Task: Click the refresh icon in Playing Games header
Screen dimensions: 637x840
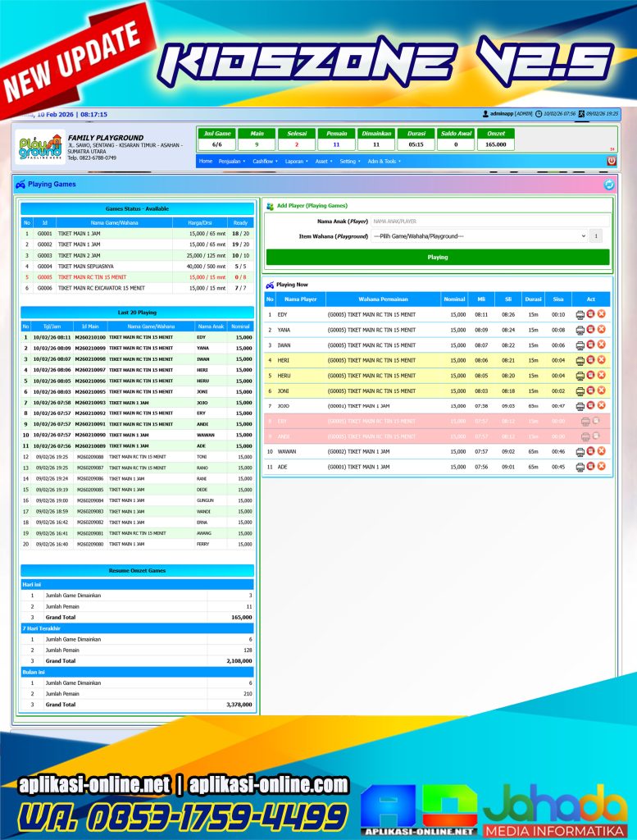Action: (x=609, y=185)
